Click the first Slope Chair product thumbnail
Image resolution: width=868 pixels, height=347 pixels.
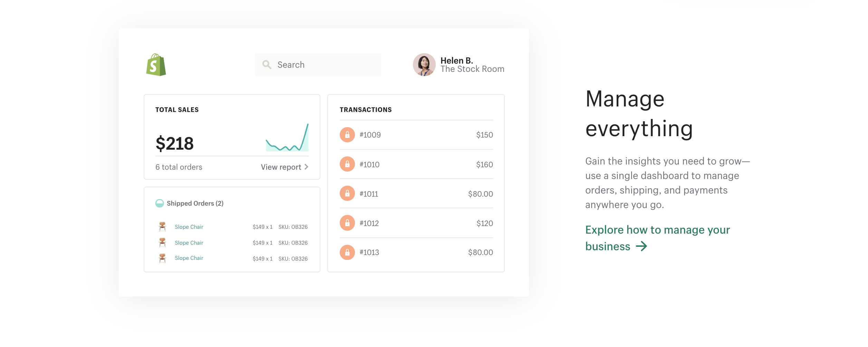coord(162,227)
